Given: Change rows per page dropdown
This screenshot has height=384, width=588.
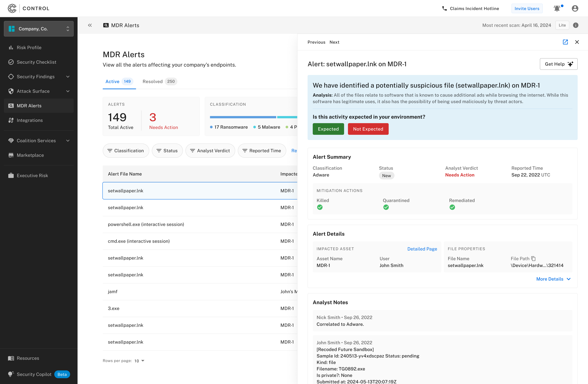Looking at the screenshot, I should click(x=139, y=361).
